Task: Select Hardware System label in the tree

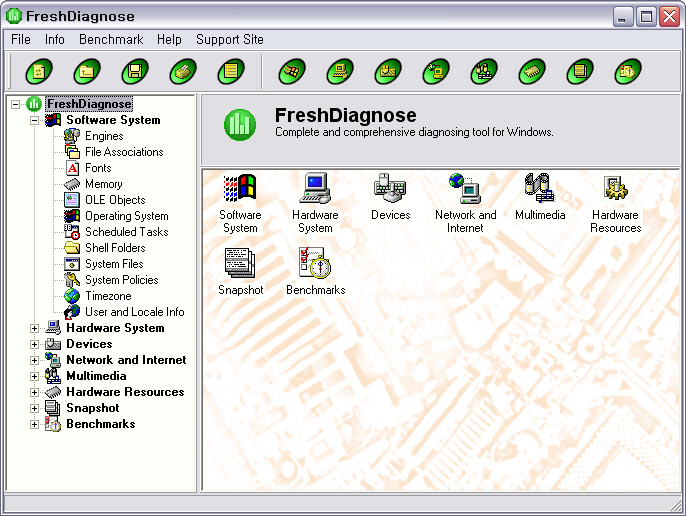Action: tap(115, 328)
